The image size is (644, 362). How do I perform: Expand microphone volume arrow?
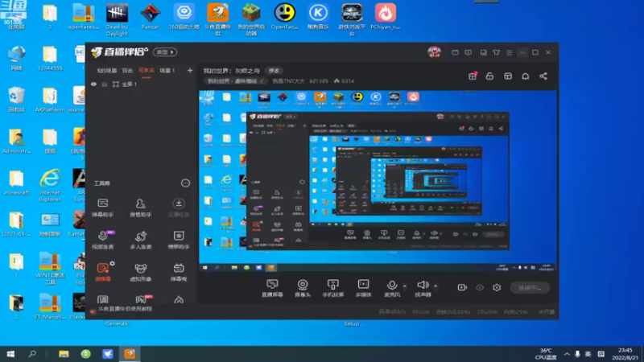tap(405, 286)
